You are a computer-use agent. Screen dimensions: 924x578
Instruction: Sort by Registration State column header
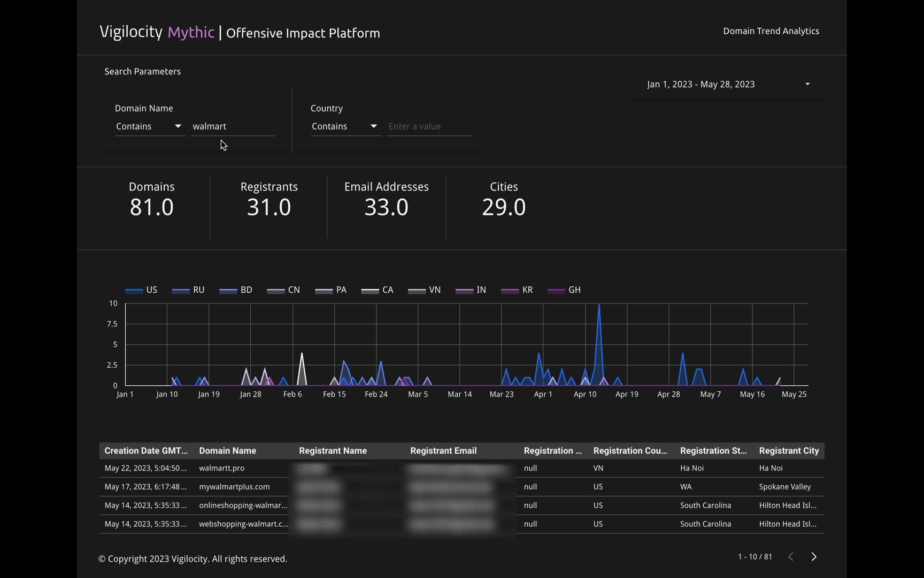point(713,451)
